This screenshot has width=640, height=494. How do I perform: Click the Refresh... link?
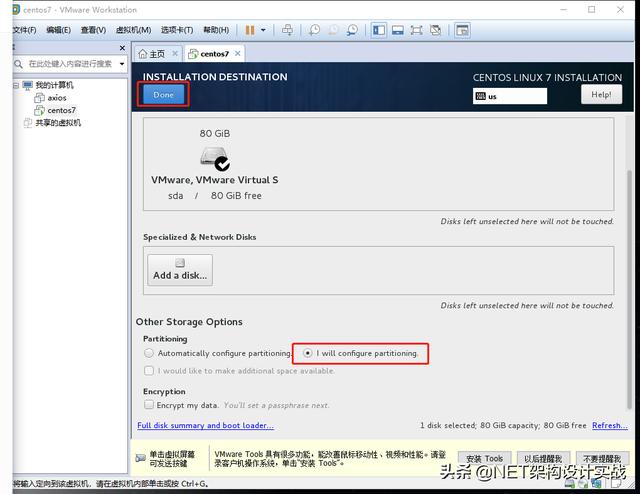click(x=609, y=425)
